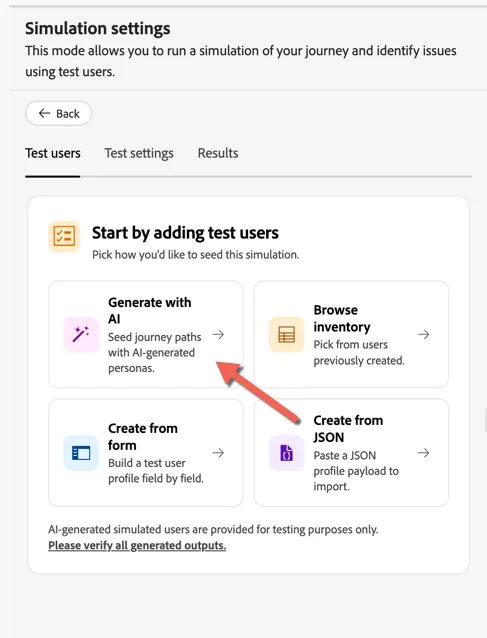Click the orange checklist icon beside the heading
This screenshot has width=487, height=638.
pyautogui.click(x=64, y=236)
